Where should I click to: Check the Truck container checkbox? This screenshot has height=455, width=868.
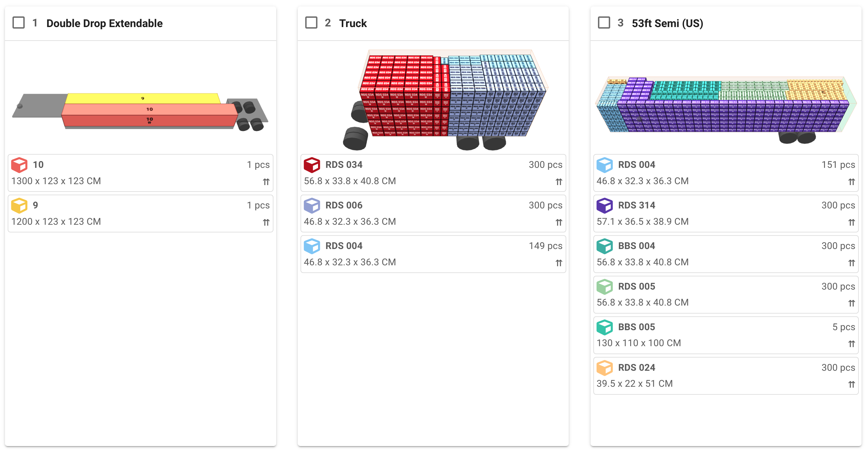click(x=311, y=22)
